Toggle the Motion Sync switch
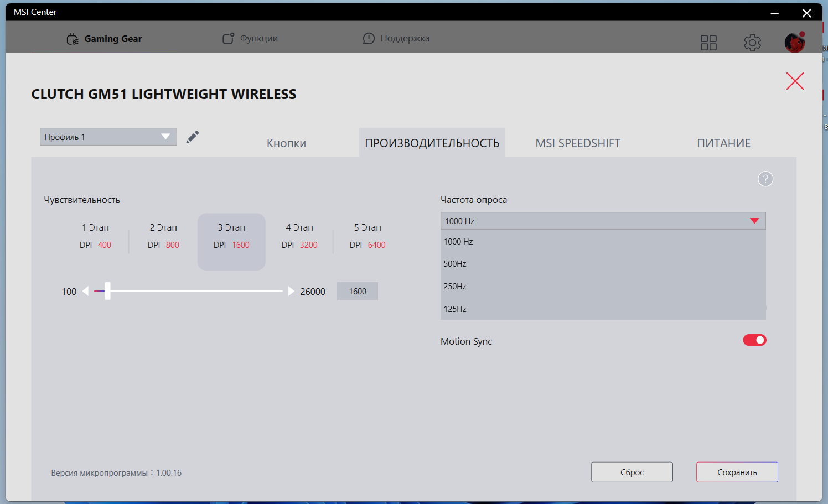The height and width of the screenshot is (504, 828). point(754,340)
